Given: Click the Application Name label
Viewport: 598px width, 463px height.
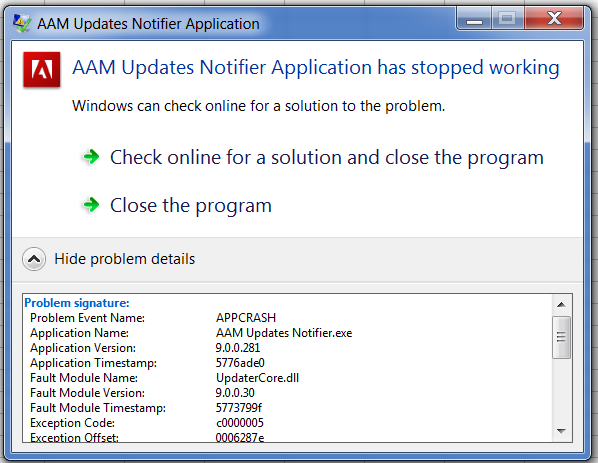Looking at the screenshot, I should click(x=79, y=333).
